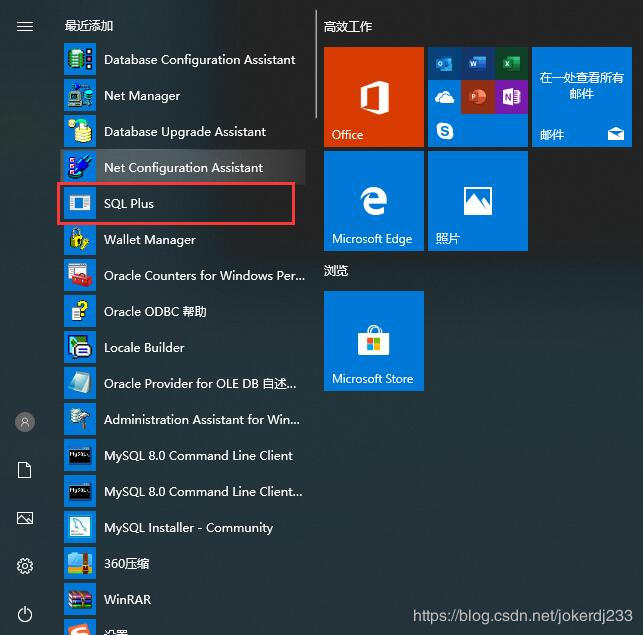Open WinRAR entry text
Viewport: 643px width, 635px height.
128,600
